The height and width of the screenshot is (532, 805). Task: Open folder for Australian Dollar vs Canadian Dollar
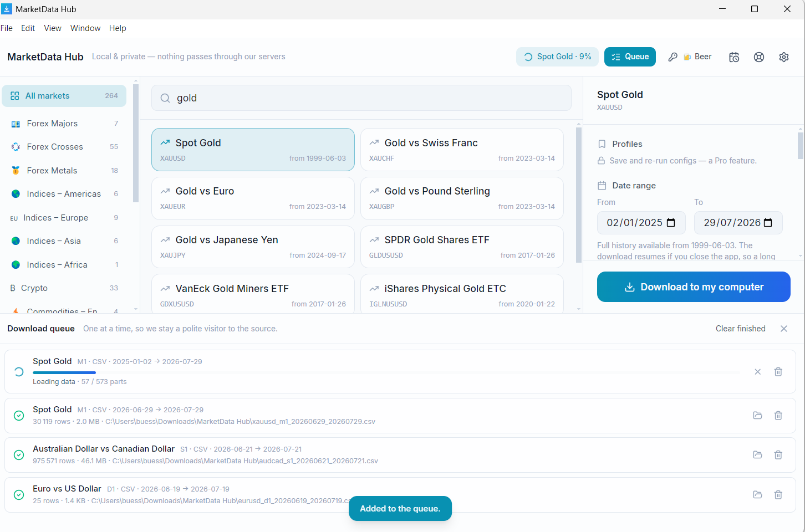[x=757, y=455]
